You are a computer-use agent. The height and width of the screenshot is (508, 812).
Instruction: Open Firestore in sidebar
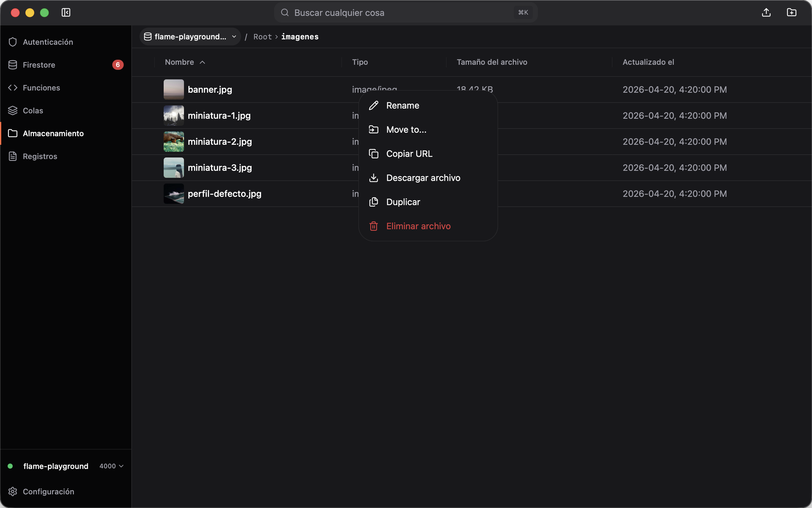(66, 65)
